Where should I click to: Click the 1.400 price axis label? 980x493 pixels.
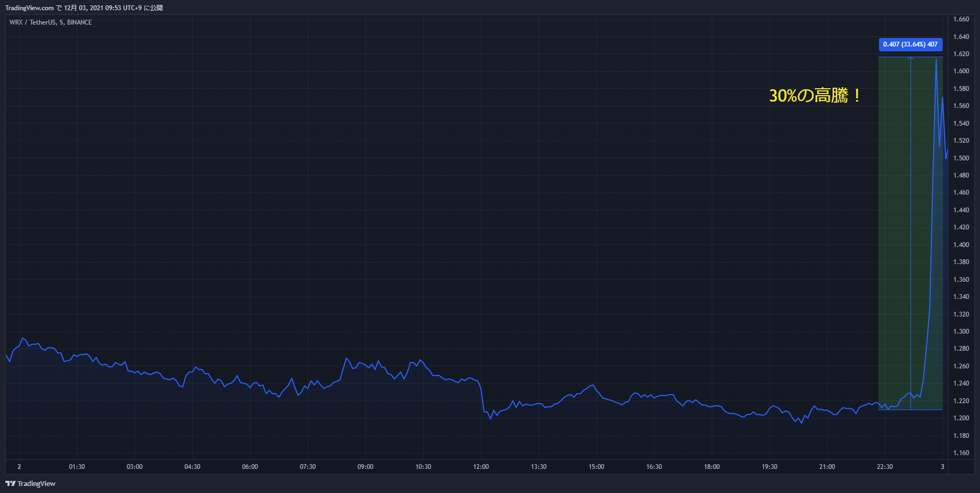[961, 245]
